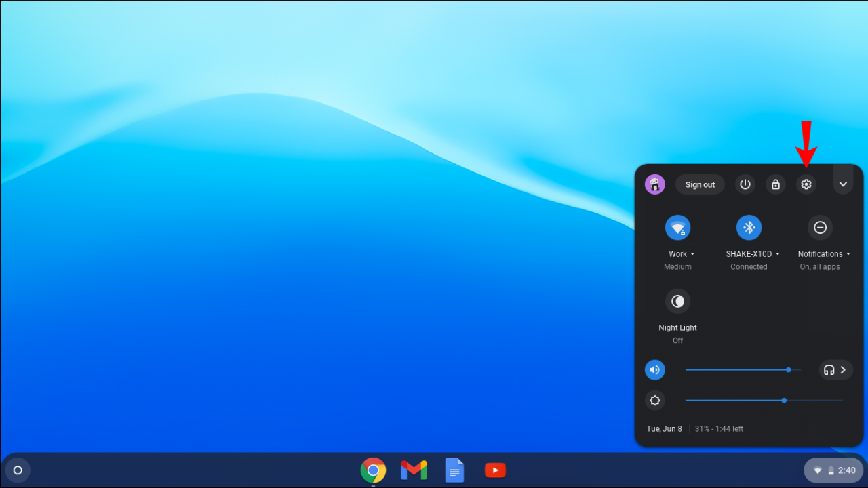This screenshot has height=488, width=868.
Task: Open Chrome browser from the shelf
Action: click(x=373, y=470)
